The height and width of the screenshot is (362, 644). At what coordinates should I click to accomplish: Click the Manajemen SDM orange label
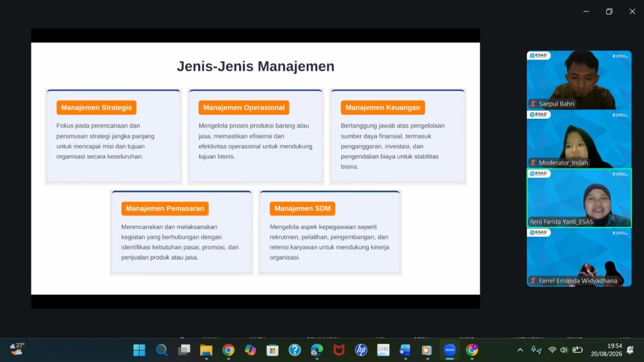303,209
